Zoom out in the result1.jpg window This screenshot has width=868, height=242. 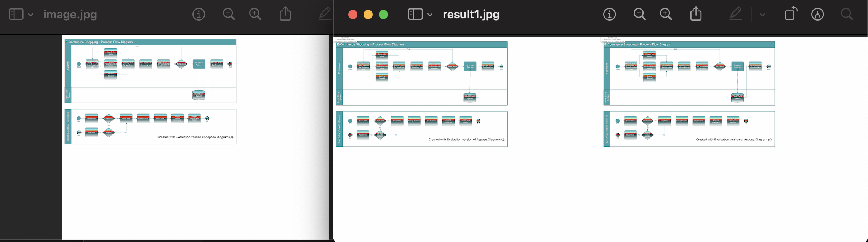coord(639,15)
